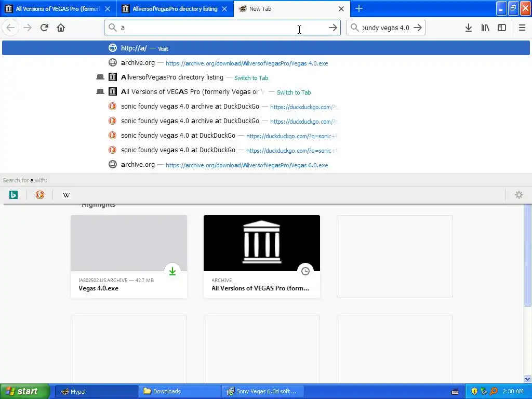Pick first sonic foundy vegas 4.0 archive suggestion
This screenshot has width=532, height=399.
pyautogui.click(x=265, y=107)
